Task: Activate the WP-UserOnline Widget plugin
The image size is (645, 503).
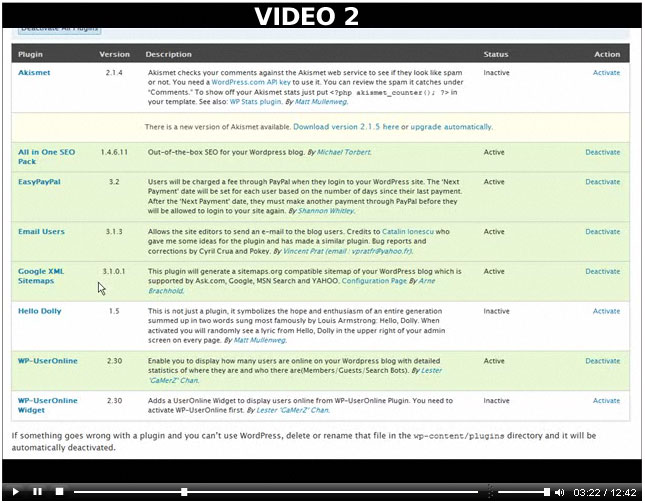Action: coord(606,400)
